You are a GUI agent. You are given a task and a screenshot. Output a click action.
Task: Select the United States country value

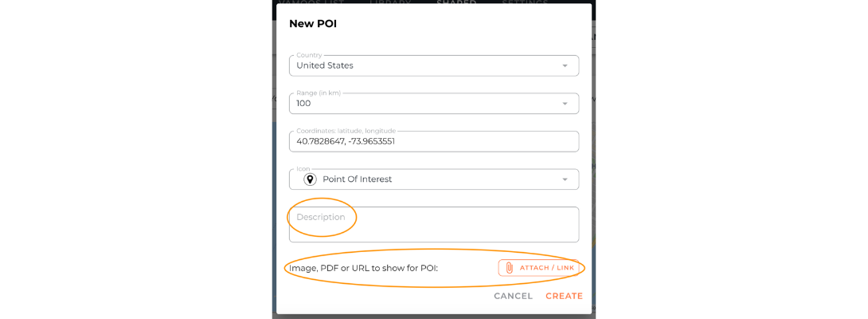pos(325,65)
